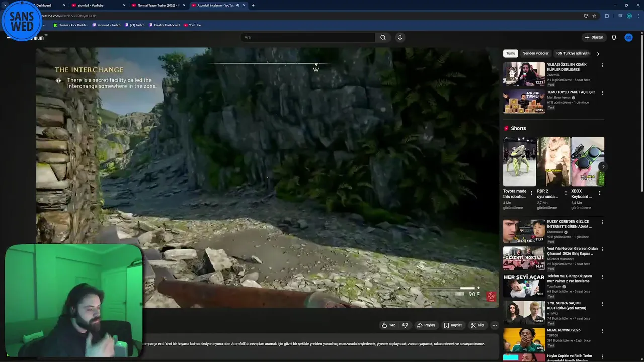
Task: Open the XBOX Keyboard short thumbnail
Action: coord(588,161)
